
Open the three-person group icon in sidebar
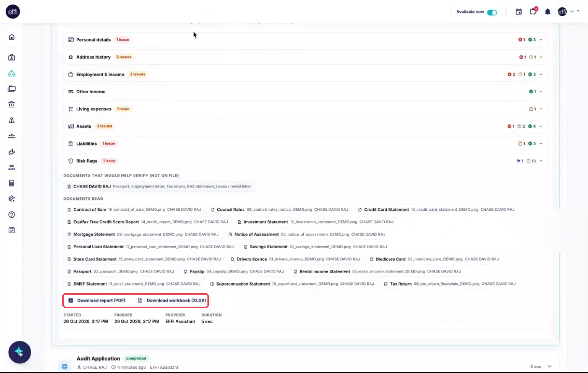(x=11, y=136)
